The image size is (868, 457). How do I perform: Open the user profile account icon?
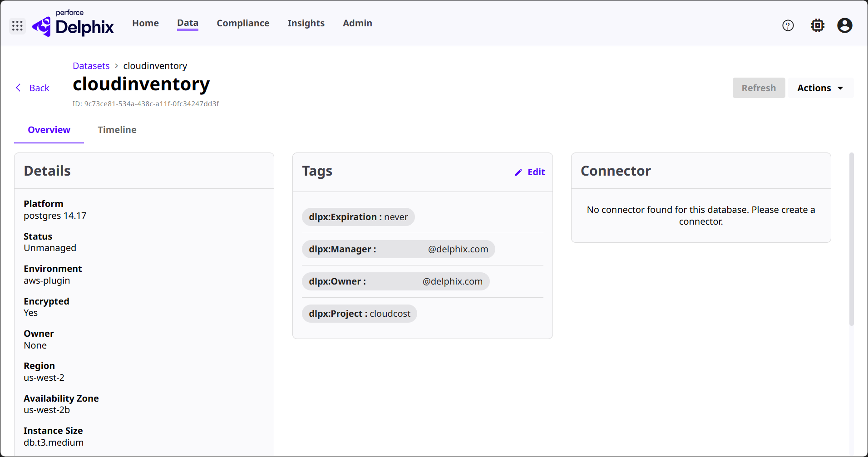844,26
